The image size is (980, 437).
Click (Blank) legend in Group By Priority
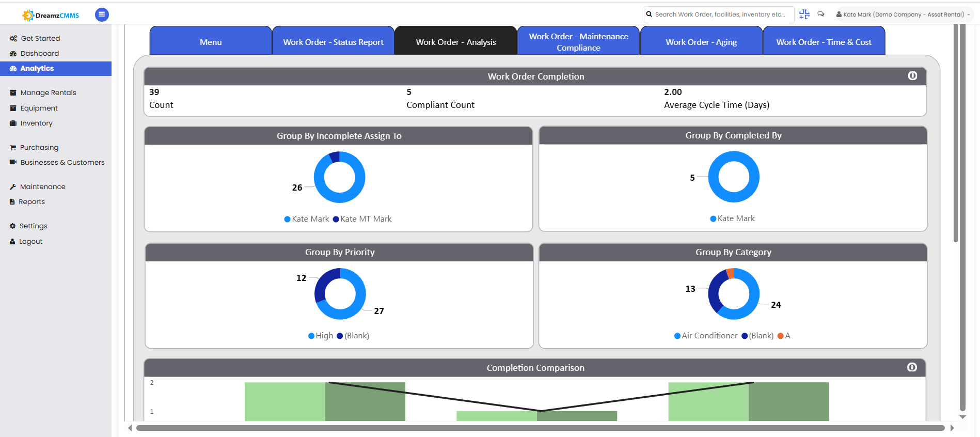pos(353,336)
